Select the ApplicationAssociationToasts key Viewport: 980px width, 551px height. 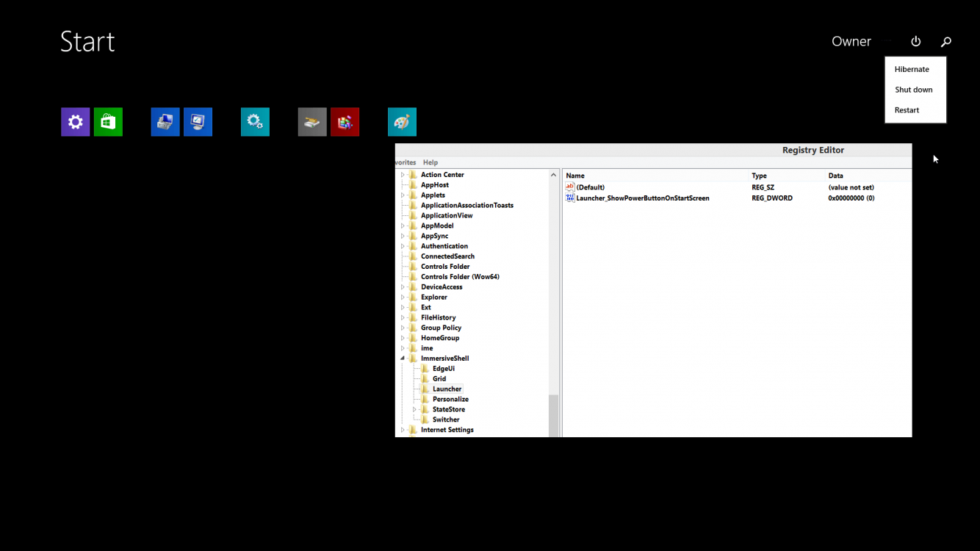[467, 205]
